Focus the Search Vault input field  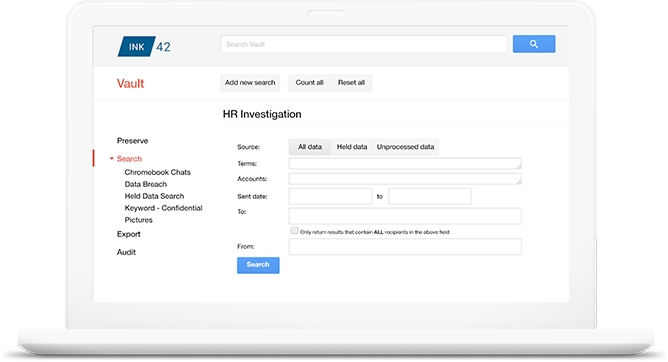(x=364, y=44)
